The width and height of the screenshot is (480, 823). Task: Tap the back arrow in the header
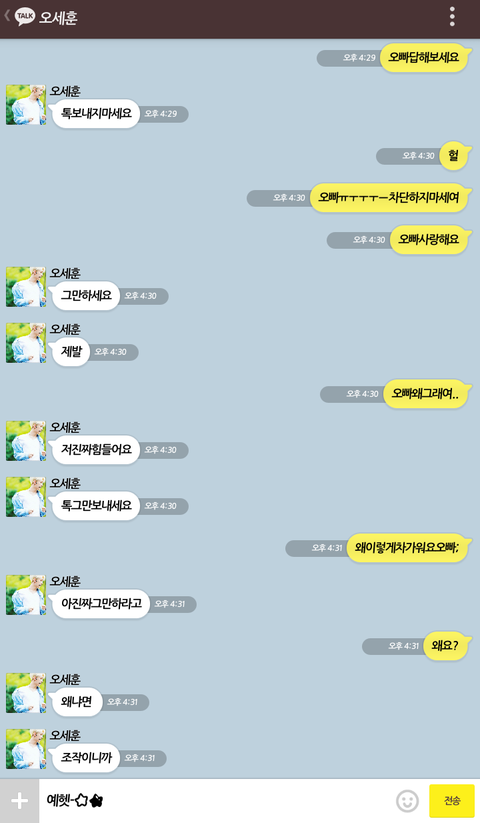7,16
